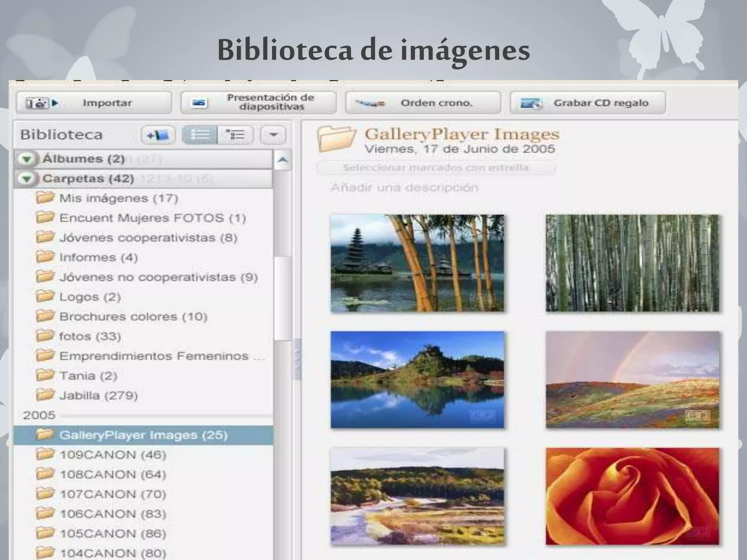This screenshot has height=560, width=747.
Task: Open the 104CANON (80) folder
Action: pyautogui.click(x=143, y=552)
